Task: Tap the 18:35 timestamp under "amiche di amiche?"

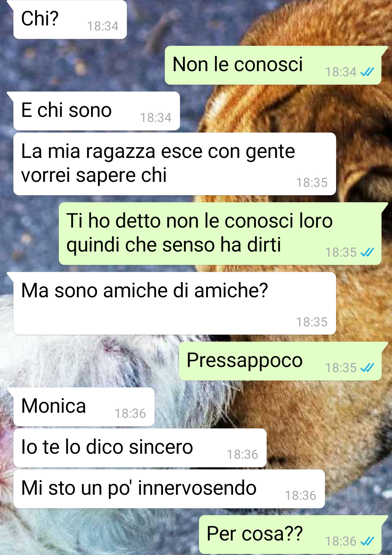Action: coord(312,322)
